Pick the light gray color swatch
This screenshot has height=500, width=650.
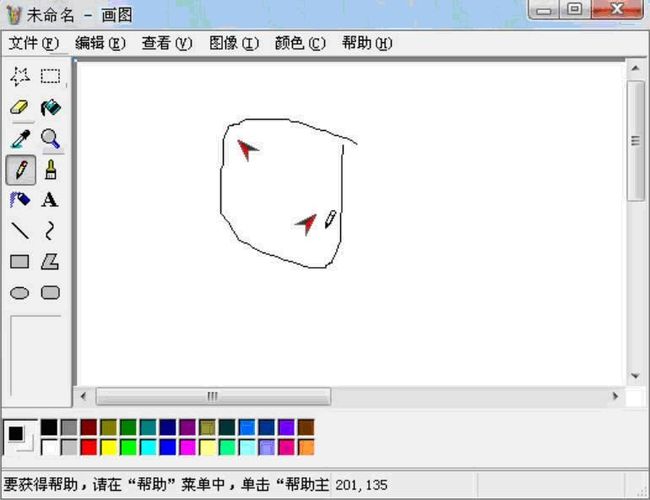tap(69, 447)
